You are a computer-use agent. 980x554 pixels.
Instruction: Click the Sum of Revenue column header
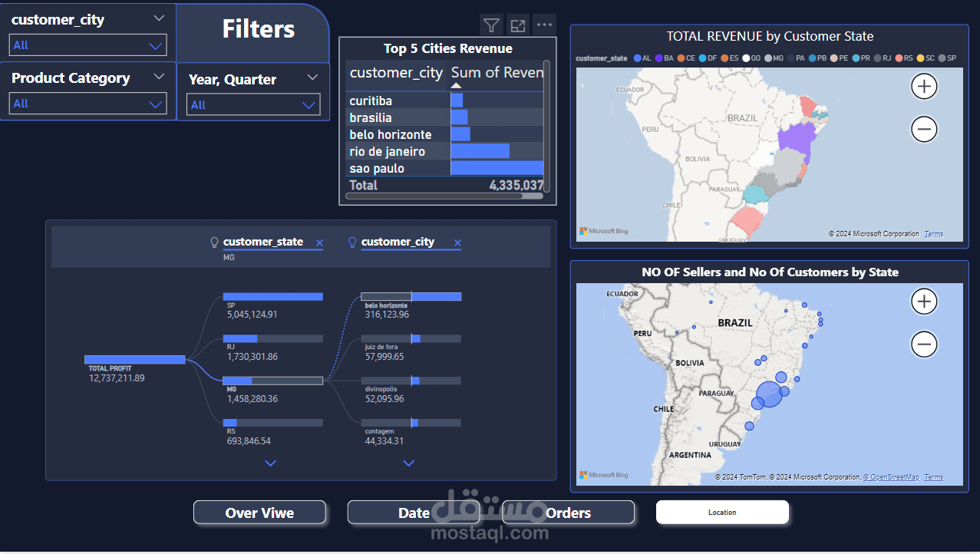[497, 72]
